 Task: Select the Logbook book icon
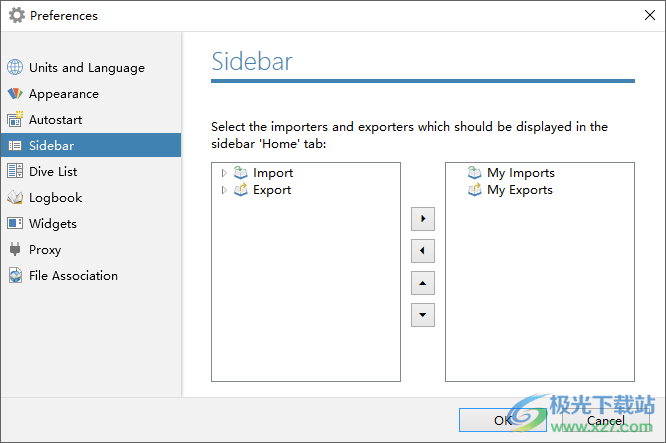(15, 197)
